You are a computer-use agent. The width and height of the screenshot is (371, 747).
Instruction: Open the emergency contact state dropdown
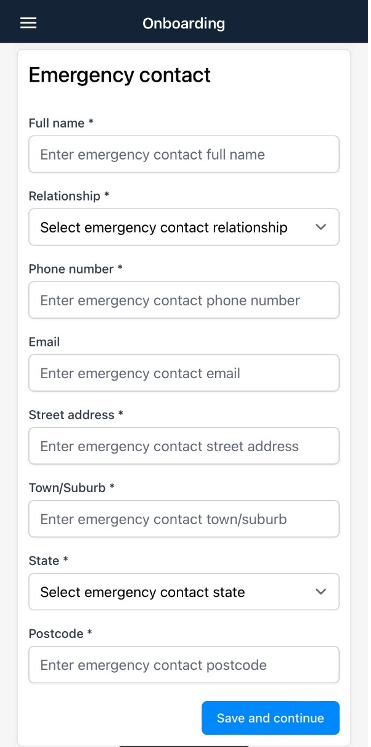(x=184, y=592)
